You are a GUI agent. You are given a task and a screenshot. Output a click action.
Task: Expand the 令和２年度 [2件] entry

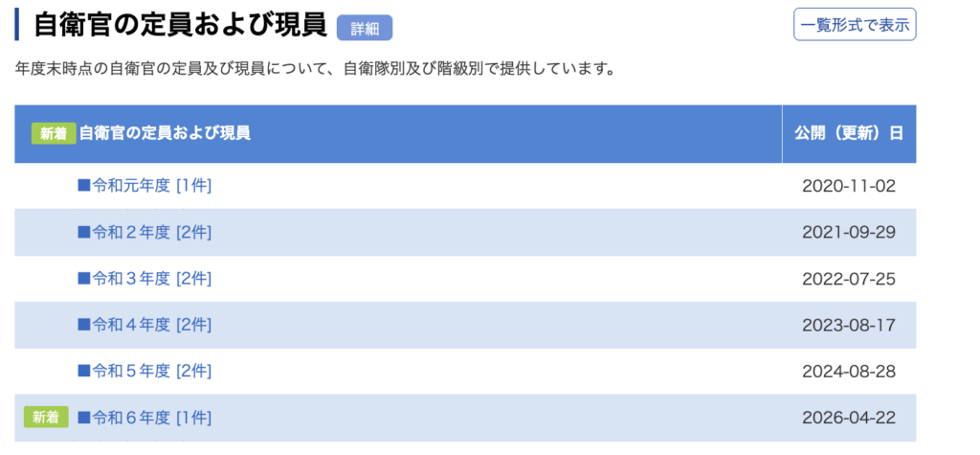[151, 232]
